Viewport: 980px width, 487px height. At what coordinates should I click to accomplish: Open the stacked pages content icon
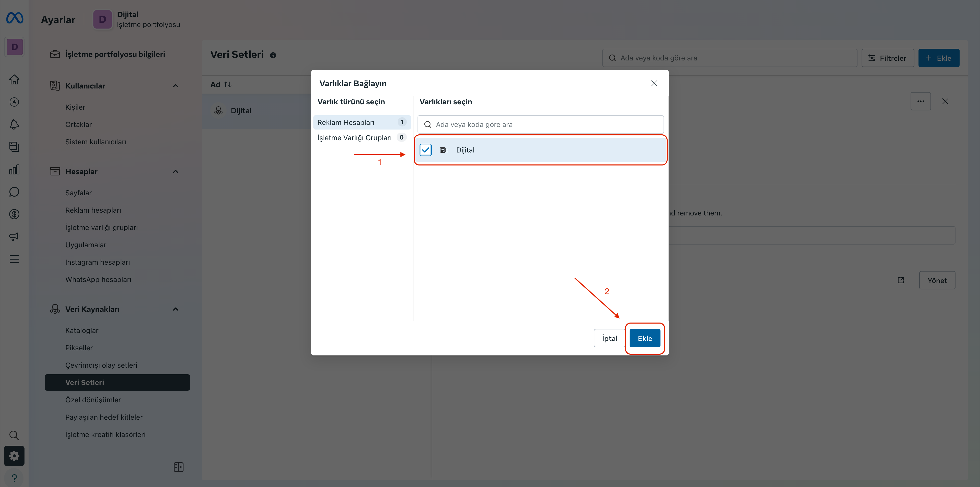pos(14,147)
